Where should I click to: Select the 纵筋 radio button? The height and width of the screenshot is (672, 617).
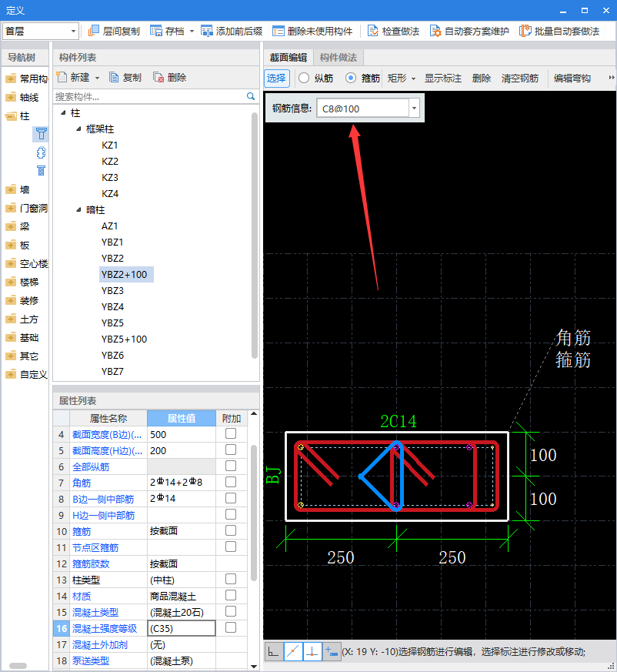click(x=304, y=78)
